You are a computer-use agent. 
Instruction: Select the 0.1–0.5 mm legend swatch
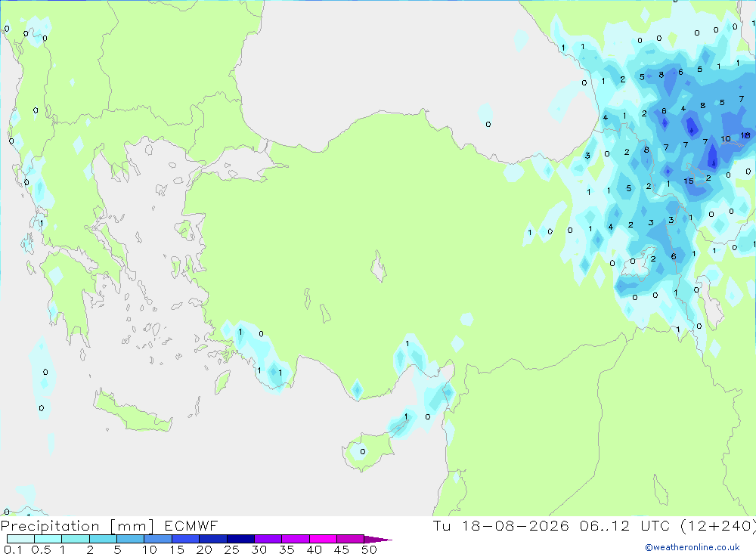click(20, 539)
